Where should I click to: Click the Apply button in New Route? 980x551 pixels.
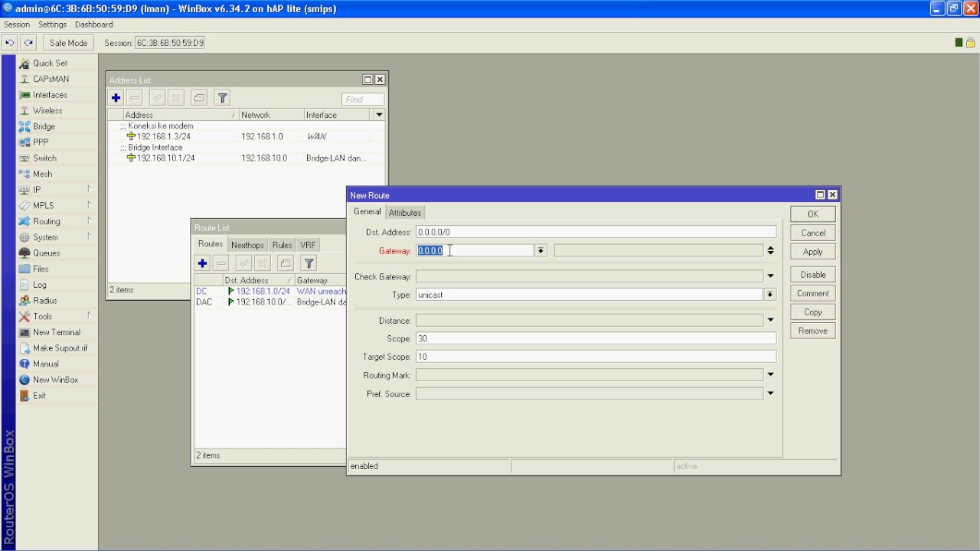[812, 252]
